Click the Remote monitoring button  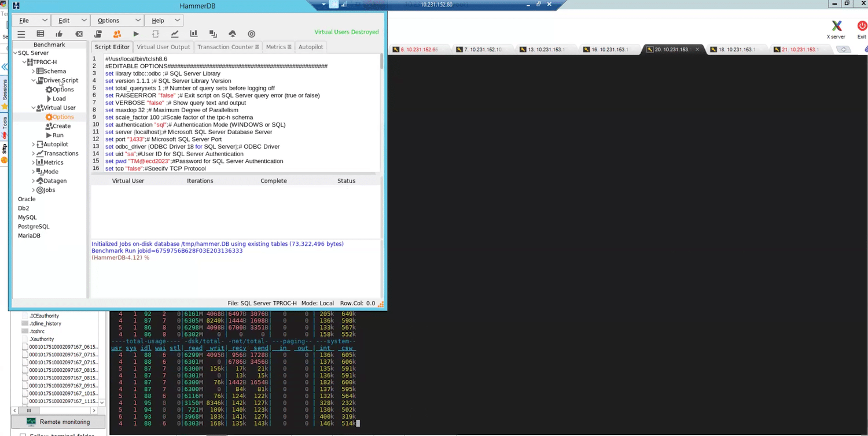point(58,422)
